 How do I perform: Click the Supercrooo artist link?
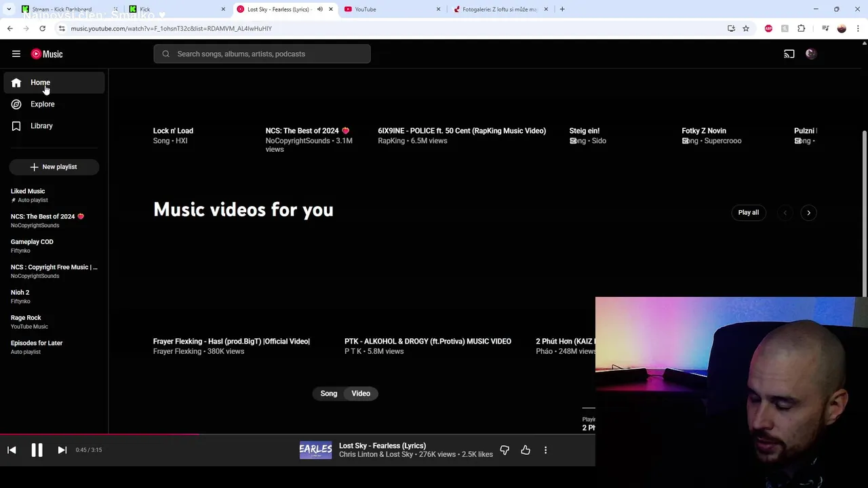(x=723, y=141)
